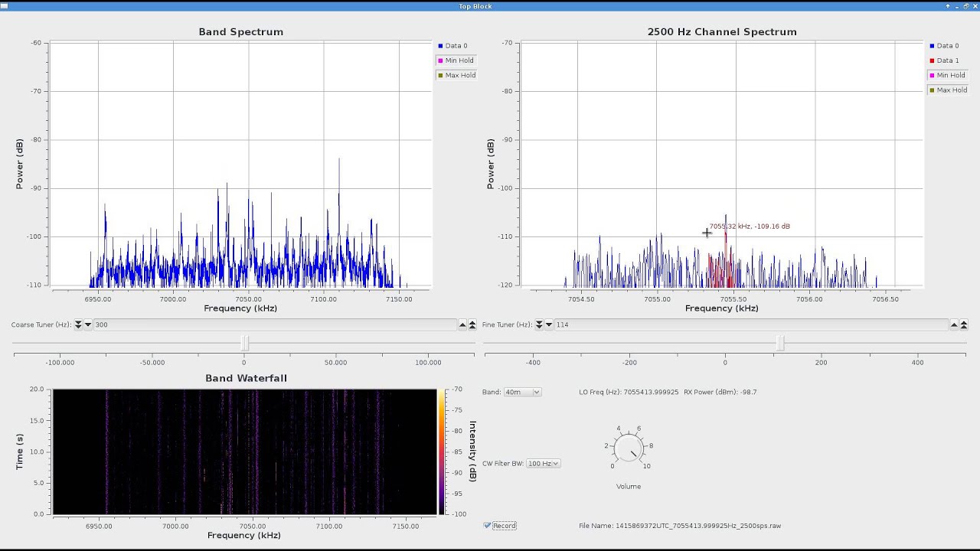The width and height of the screenshot is (980, 551).
Task: Click the Fine Tuner slider handle
Action: [780, 343]
